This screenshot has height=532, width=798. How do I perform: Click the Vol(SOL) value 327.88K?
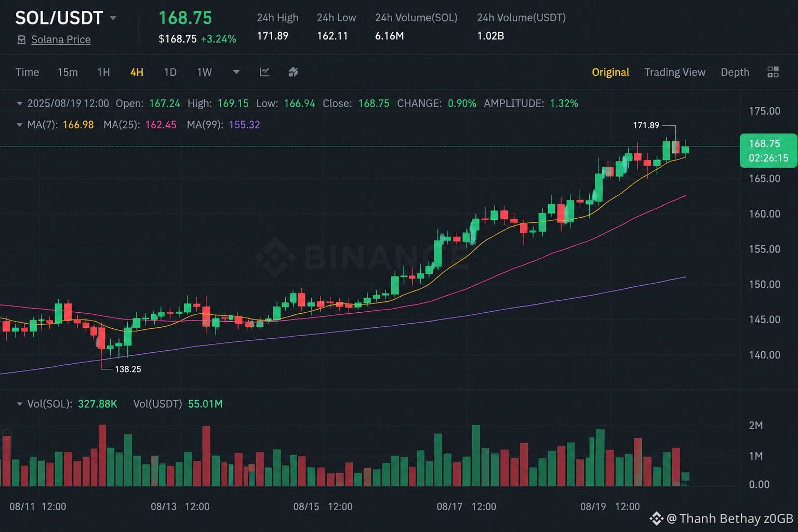coord(98,404)
